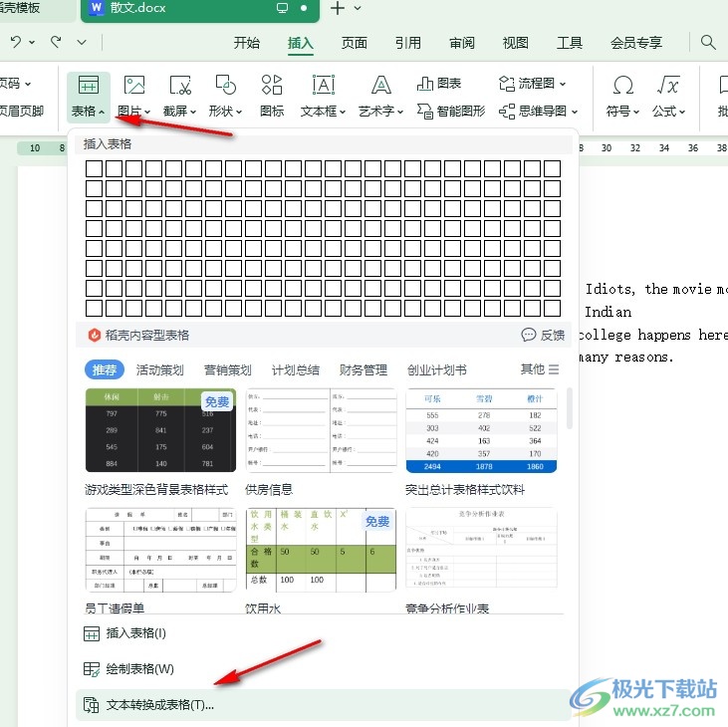
Task: Go to the 审阅 tab
Action: [x=462, y=43]
